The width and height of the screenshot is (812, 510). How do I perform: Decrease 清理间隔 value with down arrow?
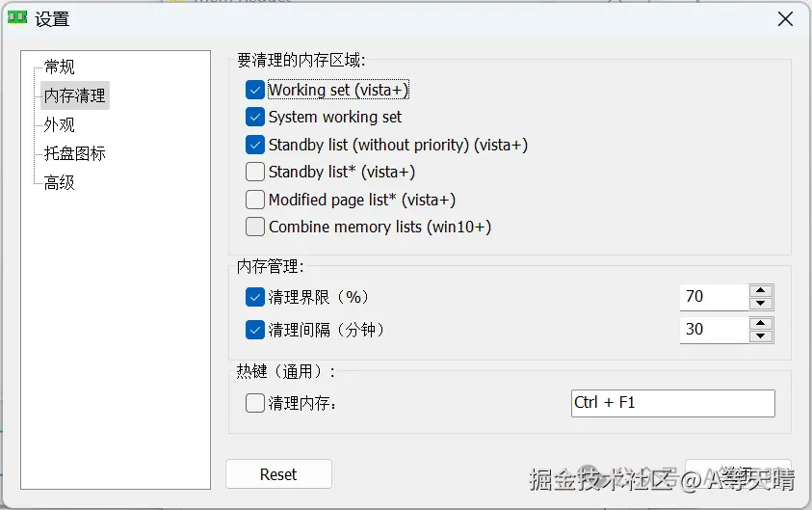click(761, 336)
